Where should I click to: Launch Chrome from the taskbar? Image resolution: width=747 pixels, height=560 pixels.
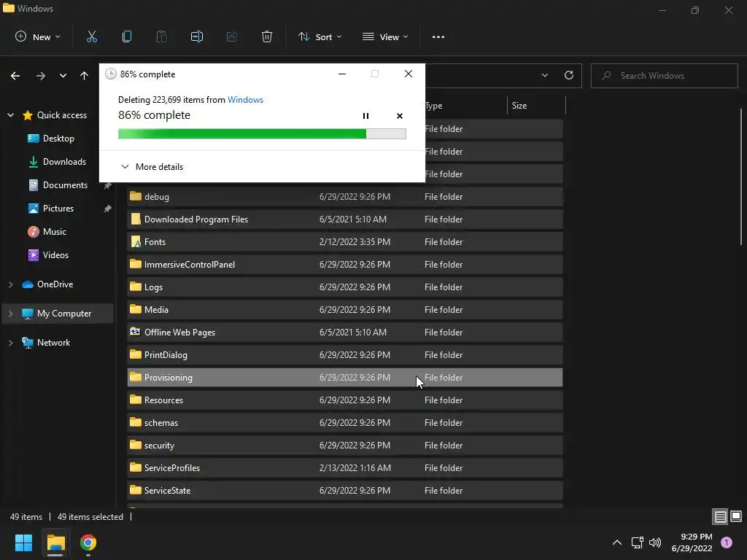coord(88,542)
